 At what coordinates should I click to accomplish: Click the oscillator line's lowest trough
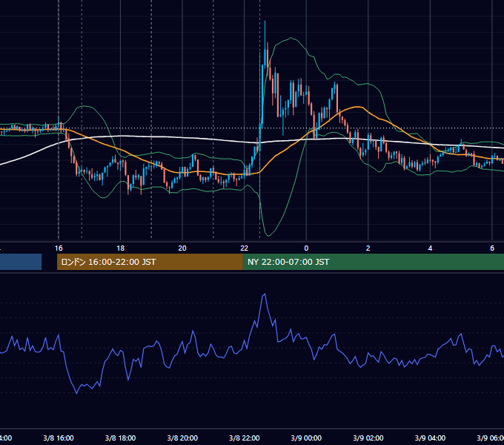coord(76,393)
